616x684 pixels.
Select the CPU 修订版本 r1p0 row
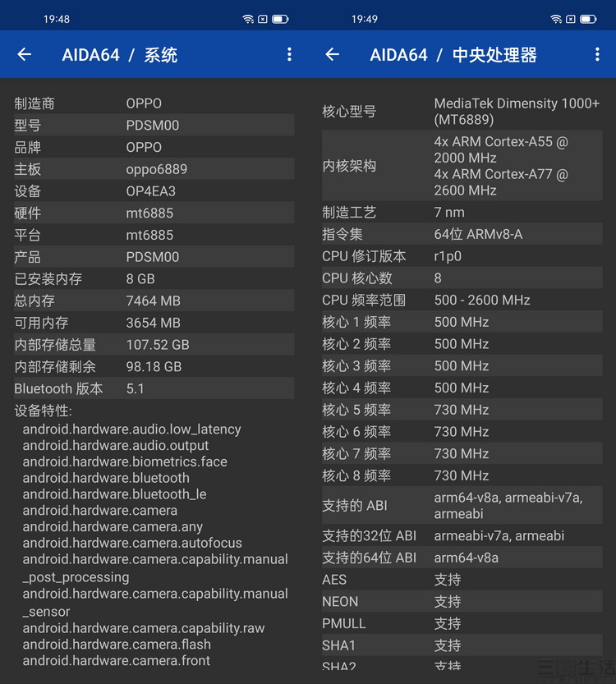coord(462,256)
